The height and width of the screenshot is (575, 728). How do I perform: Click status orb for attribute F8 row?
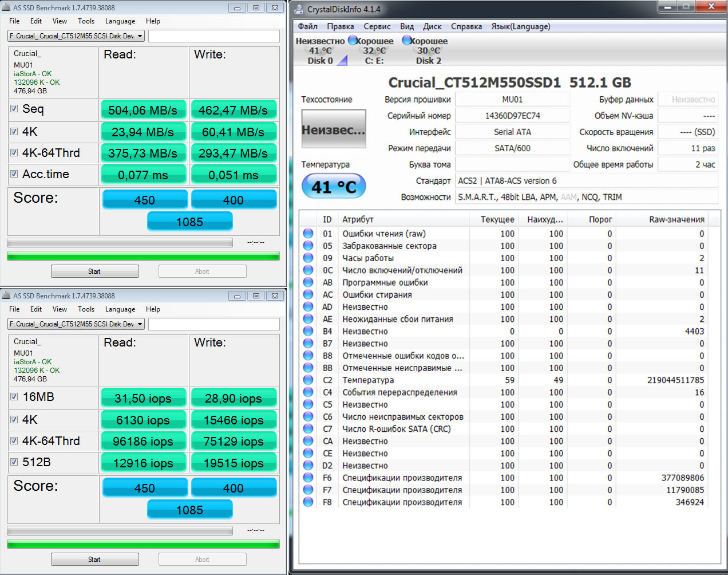pyautogui.click(x=308, y=502)
